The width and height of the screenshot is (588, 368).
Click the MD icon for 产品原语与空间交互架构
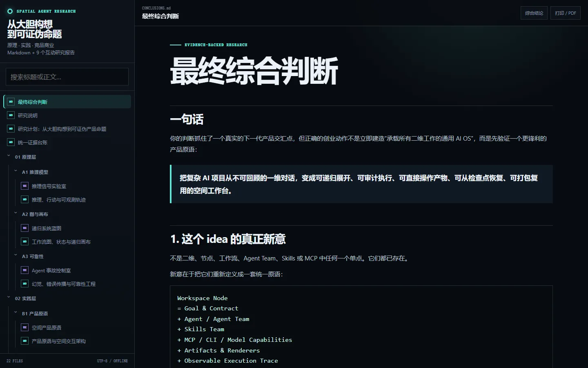tap(25, 341)
